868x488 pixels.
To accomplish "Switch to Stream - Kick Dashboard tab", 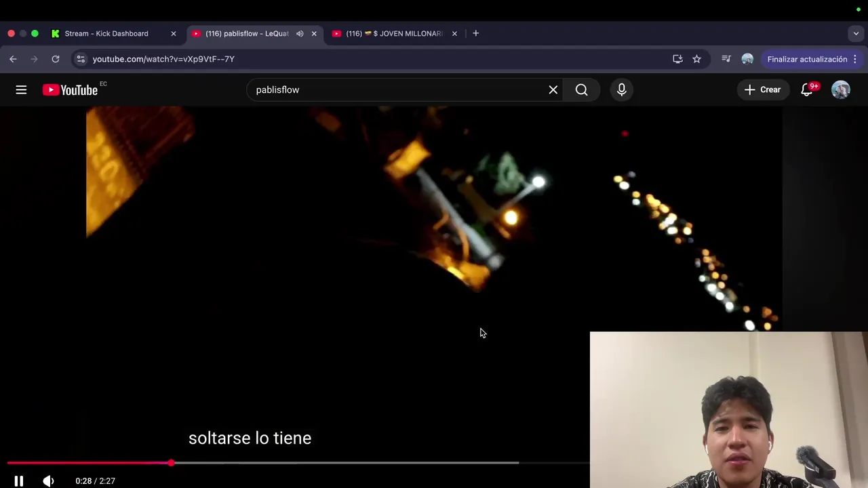I will point(106,33).
